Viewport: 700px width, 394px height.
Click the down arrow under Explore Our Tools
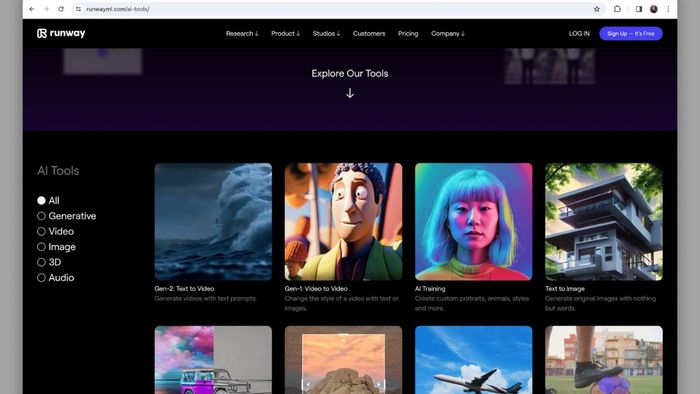pyautogui.click(x=350, y=93)
